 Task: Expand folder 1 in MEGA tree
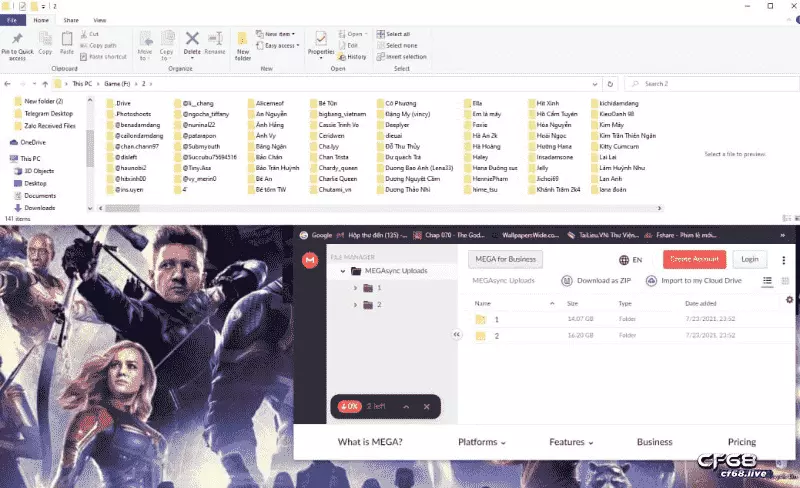click(356, 288)
